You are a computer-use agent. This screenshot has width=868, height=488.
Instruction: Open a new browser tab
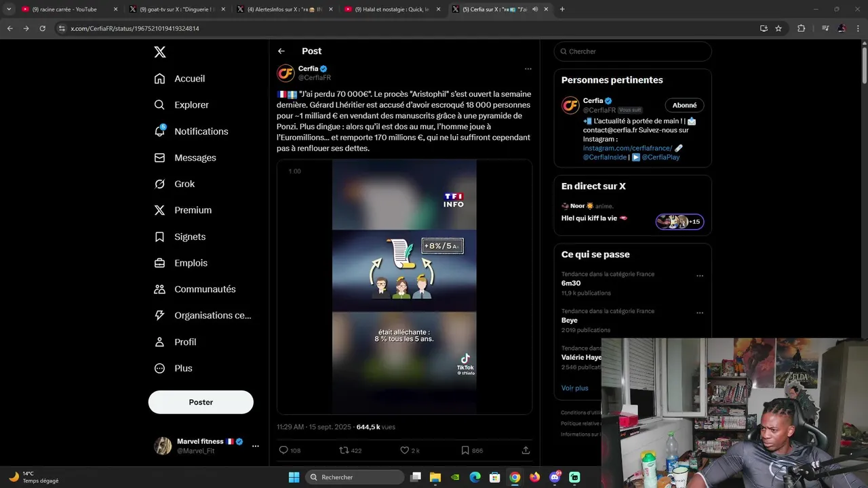pyautogui.click(x=562, y=9)
